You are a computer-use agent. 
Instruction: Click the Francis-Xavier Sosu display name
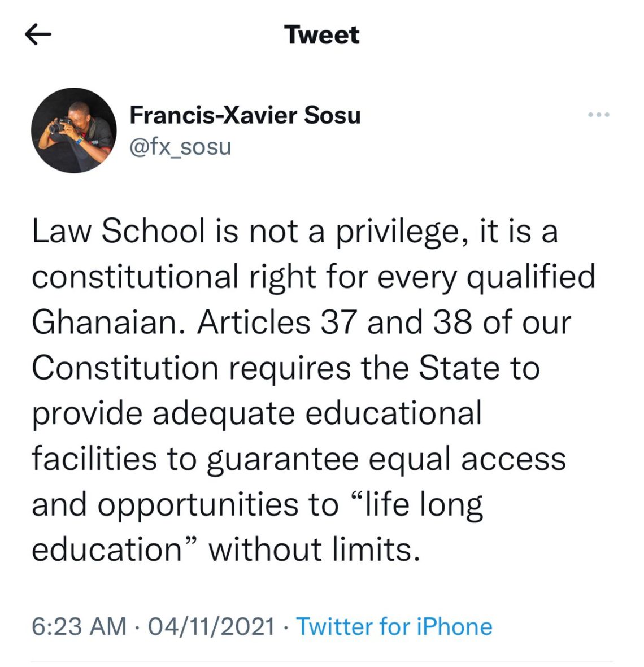click(x=245, y=115)
